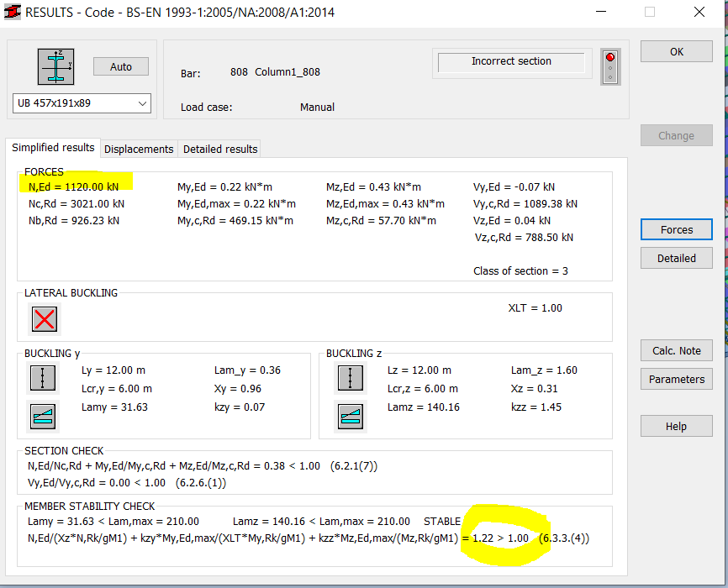728x588 pixels.
Task: Switch to the Displacements tab
Action: pos(138,149)
